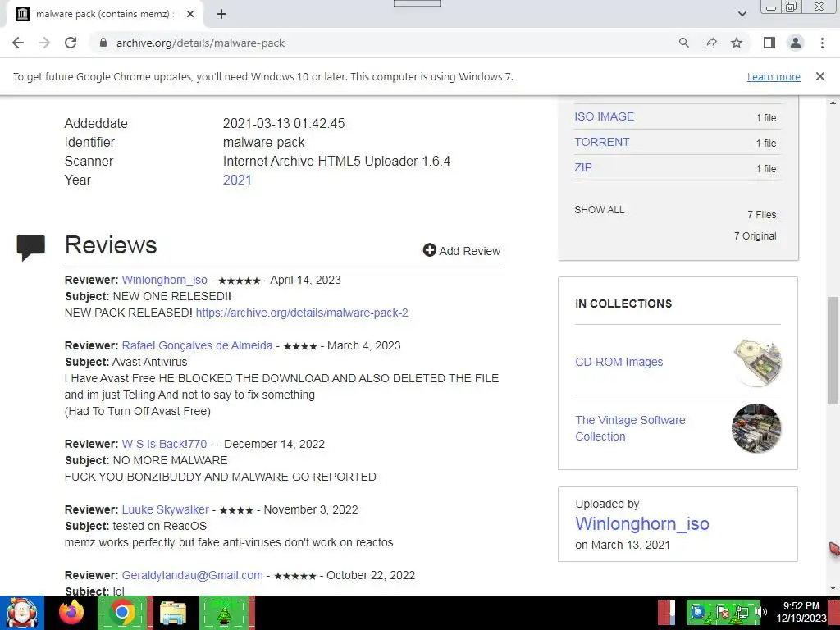Image resolution: width=840 pixels, height=630 pixels.
Task: Open the malware-pack-2 archive link
Action: click(302, 313)
